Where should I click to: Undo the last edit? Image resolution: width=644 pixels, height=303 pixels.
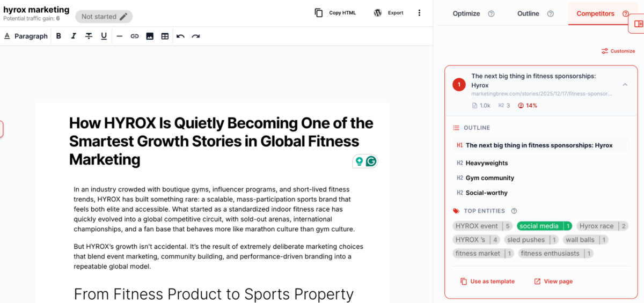pos(180,36)
